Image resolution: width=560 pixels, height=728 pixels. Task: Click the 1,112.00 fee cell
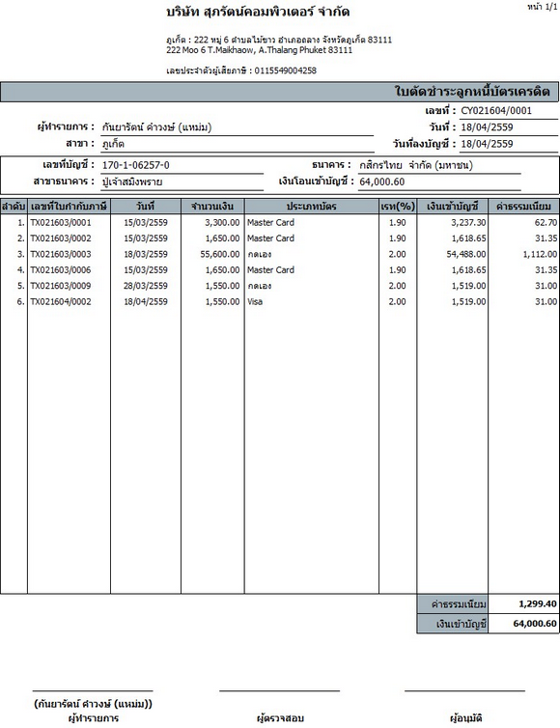tap(540, 254)
